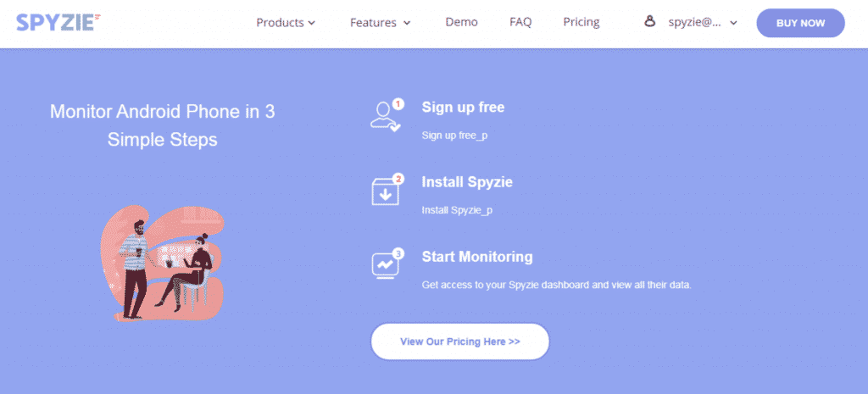Click the 'Sign up free_p' text
Screen dimensions: 868x394
pos(454,135)
